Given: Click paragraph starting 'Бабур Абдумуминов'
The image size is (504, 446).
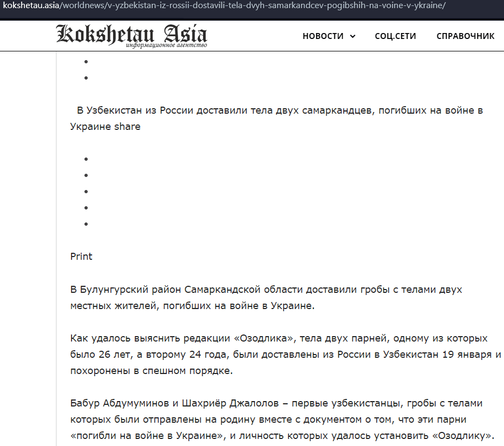Looking at the screenshot, I should (x=282, y=419).
